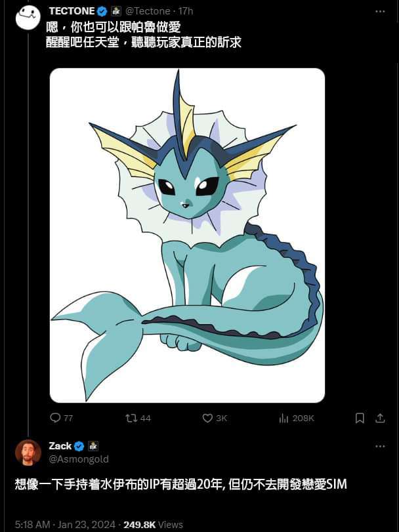Viewport: 399px width, 532px height.
Task: Like TECTONE's post with the heart icon
Action: pyautogui.click(x=207, y=418)
